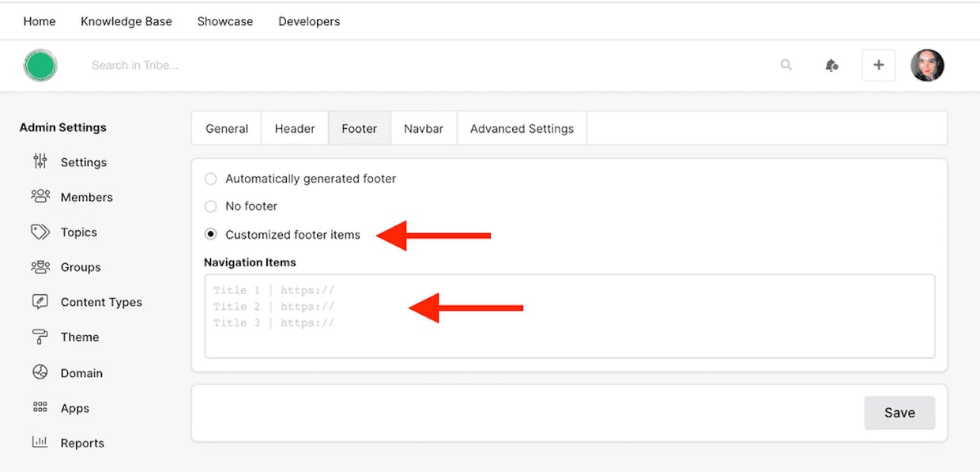Click the Navigation Items label
This screenshot has width=980, height=472.
tap(250, 262)
